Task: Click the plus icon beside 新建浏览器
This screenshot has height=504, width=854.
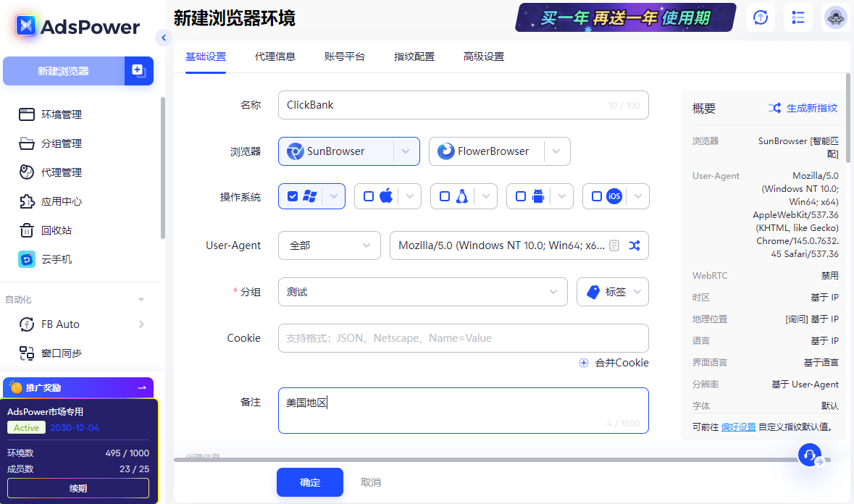Action: pyautogui.click(x=138, y=71)
